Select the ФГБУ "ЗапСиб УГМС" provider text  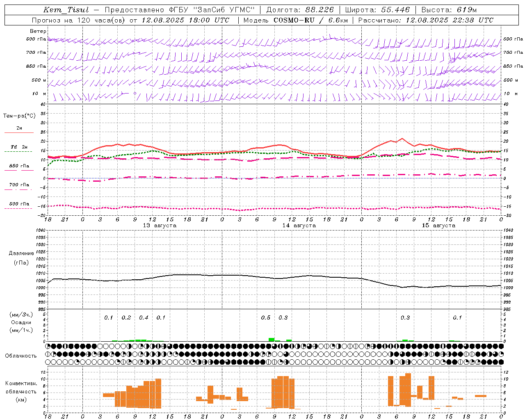pyautogui.click(x=212, y=10)
